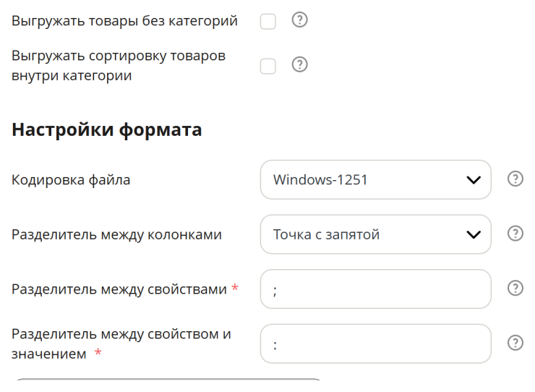Tick 'Выгружать сортировку товаров внутри категории' checkbox
Screen dimensions: 535x392
(x=267, y=66)
